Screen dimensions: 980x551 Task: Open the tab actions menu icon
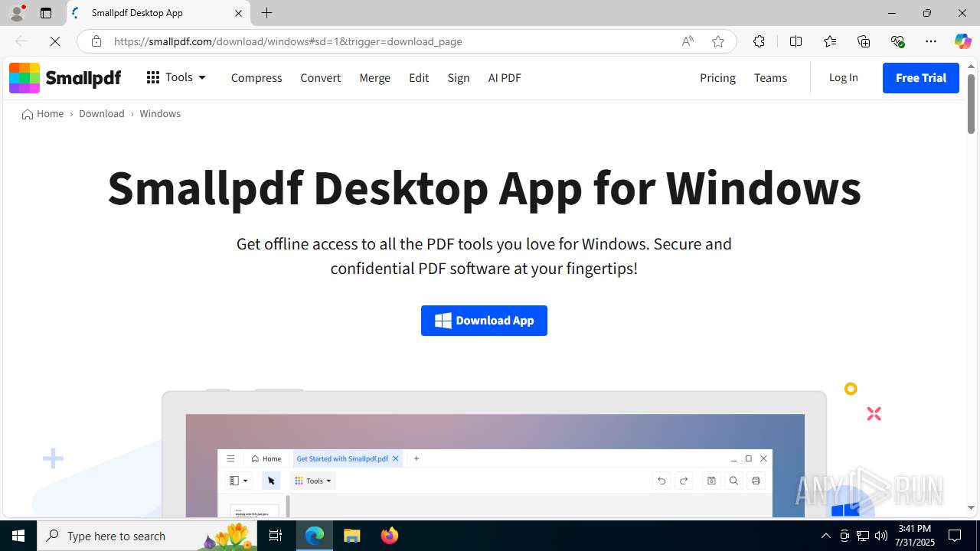tap(46, 13)
